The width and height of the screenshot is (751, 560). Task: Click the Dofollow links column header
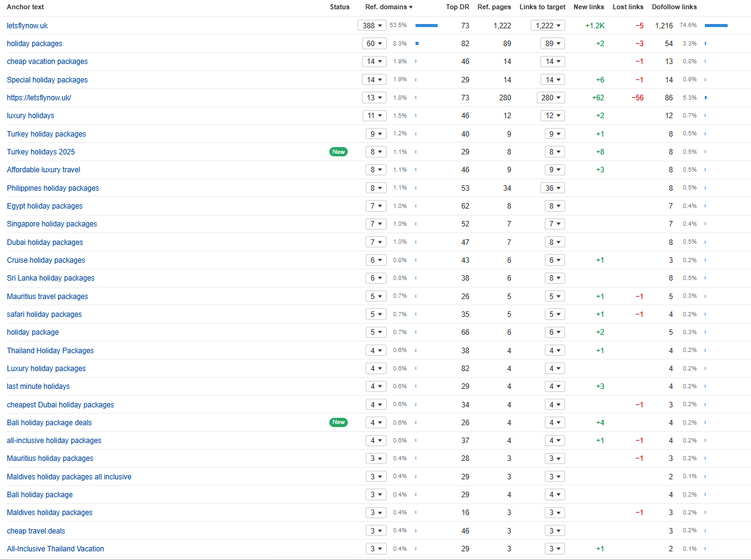(674, 7)
